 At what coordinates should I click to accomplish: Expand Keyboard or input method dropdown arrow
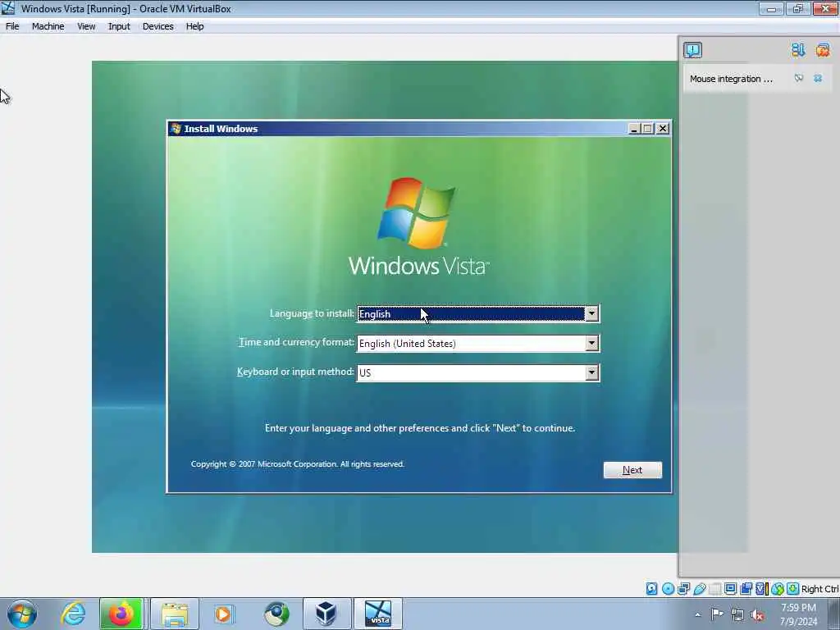pyautogui.click(x=591, y=373)
